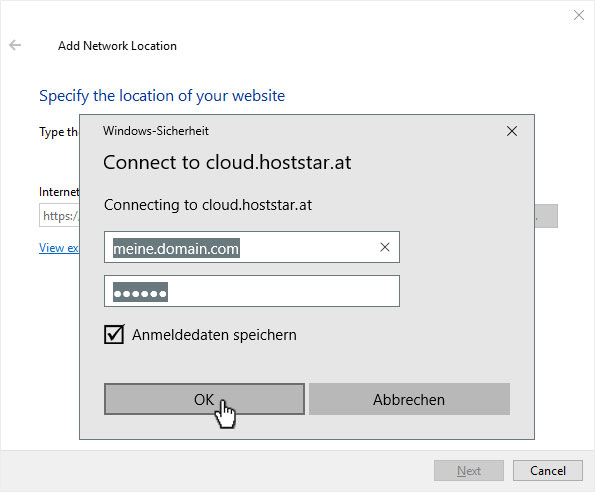Click the "Add Network Location" wizard title
The width and height of the screenshot is (595, 492).
click(x=117, y=46)
